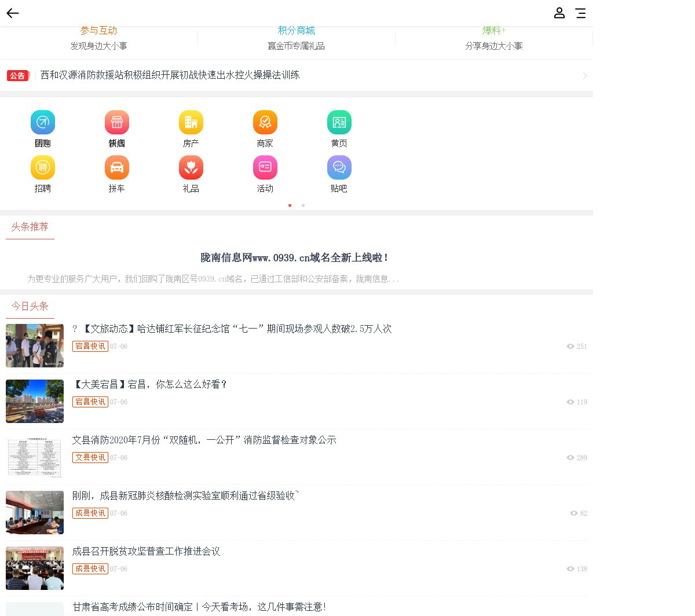This screenshot has height=616, width=695.
Task: Tap the red storefront shop icon
Action: [x=117, y=122]
